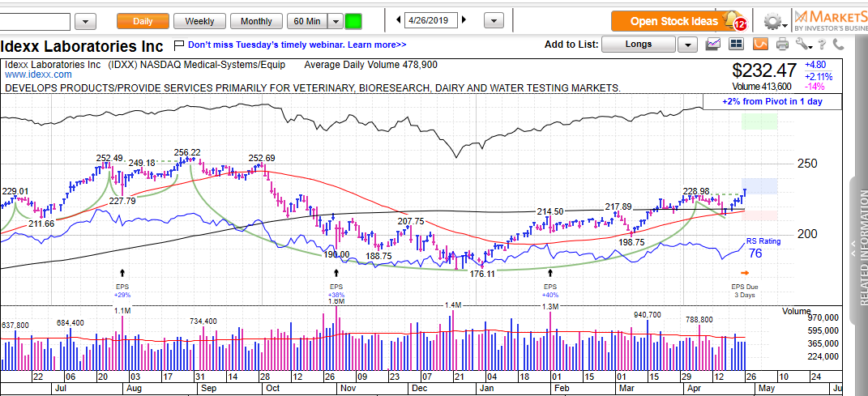Go to previous date with the left arrow
868x396 pixels.
(x=399, y=20)
